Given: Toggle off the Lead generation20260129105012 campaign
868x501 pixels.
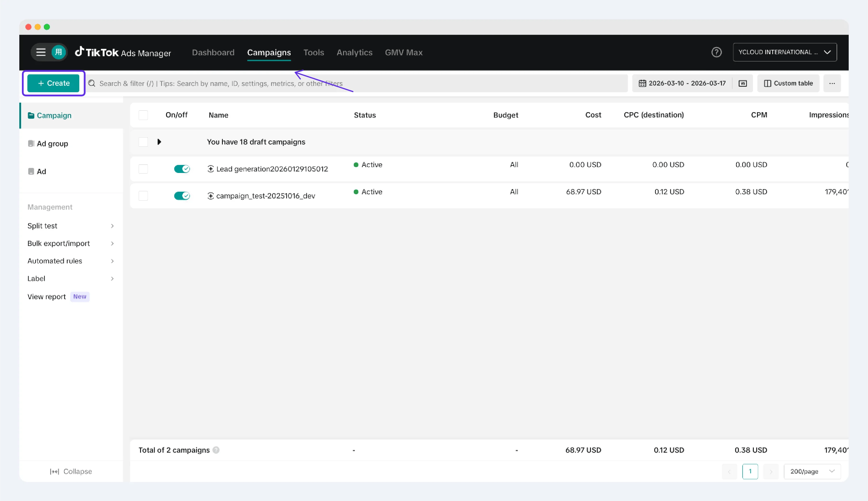Looking at the screenshot, I should click(x=182, y=169).
